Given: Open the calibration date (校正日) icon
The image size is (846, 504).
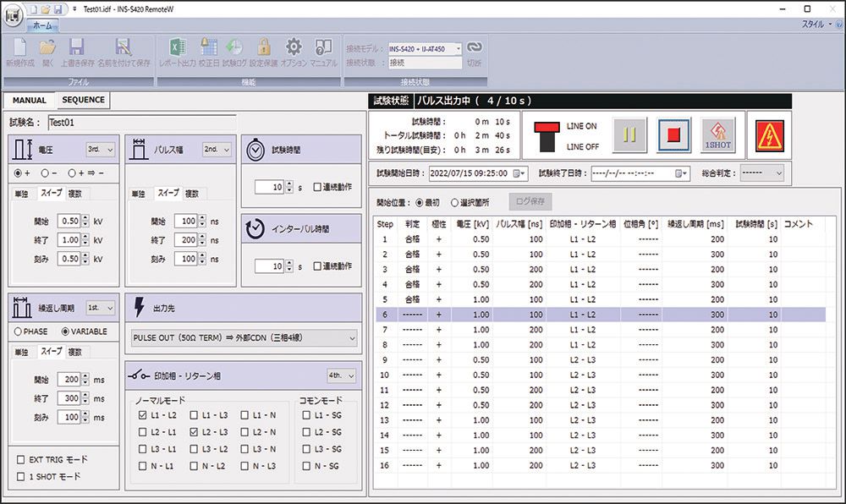Looking at the screenshot, I should 209,47.
